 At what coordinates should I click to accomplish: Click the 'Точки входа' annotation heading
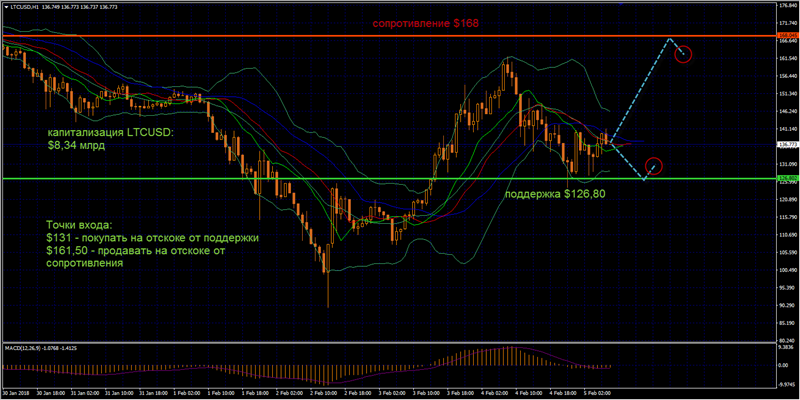85,226
